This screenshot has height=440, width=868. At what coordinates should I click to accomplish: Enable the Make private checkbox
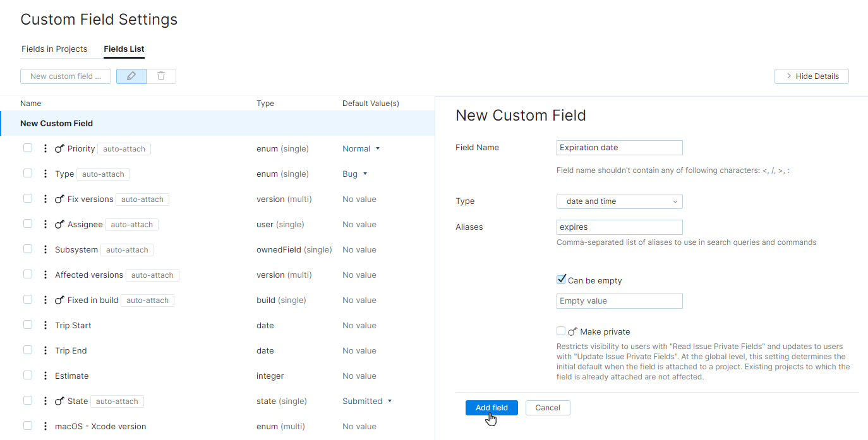[561, 331]
